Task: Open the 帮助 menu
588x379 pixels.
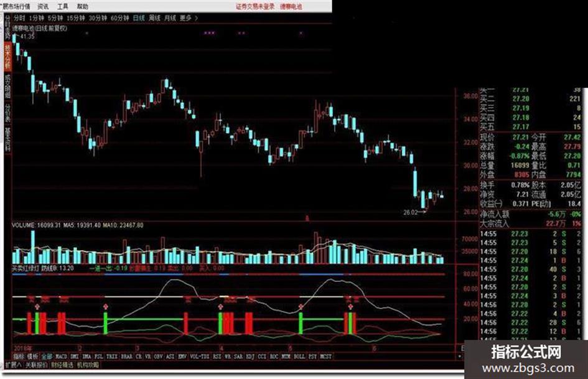Action: tap(83, 6)
